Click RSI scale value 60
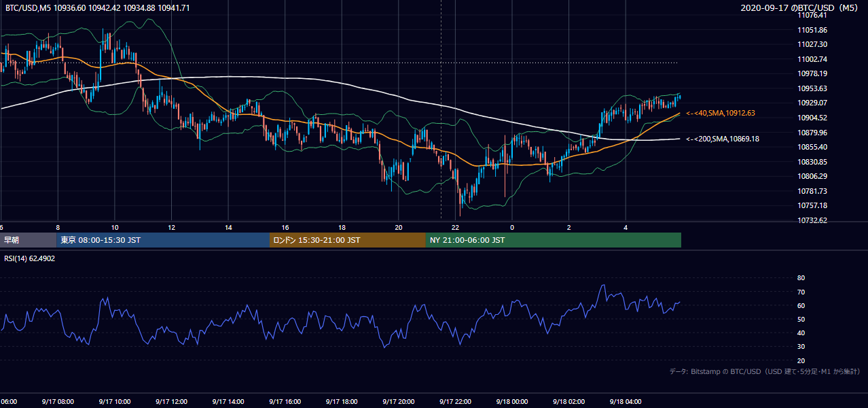The width and height of the screenshot is (868, 408). pos(801,305)
